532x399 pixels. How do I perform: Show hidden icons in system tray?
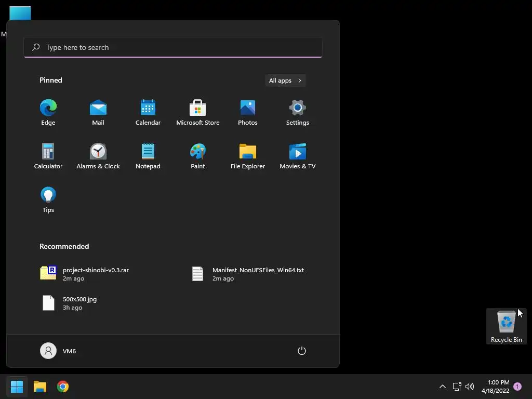coord(443,387)
